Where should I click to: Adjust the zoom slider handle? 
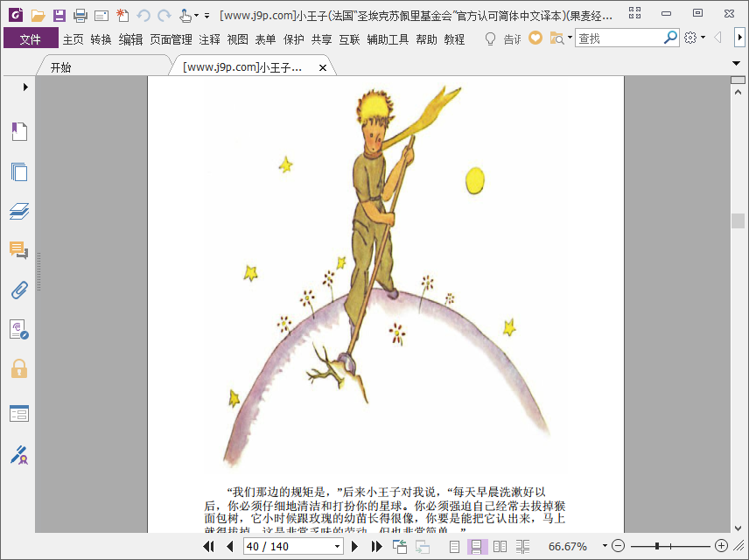click(x=657, y=546)
